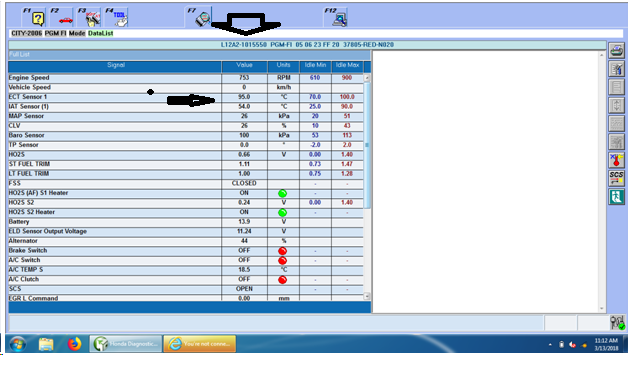Click the connection status icon at bottom right
The image size is (628, 384).
click(x=617, y=322)
